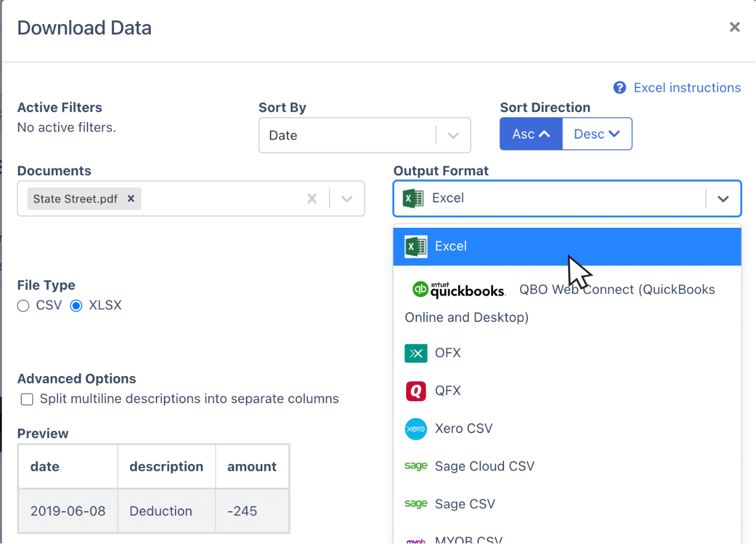Select Sage CSV output format
This screenshot has height=544, width=756.
coord(567,504)
